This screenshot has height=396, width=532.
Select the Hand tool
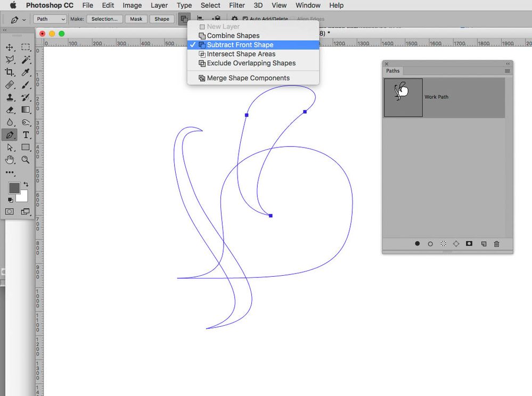point(10,160)
